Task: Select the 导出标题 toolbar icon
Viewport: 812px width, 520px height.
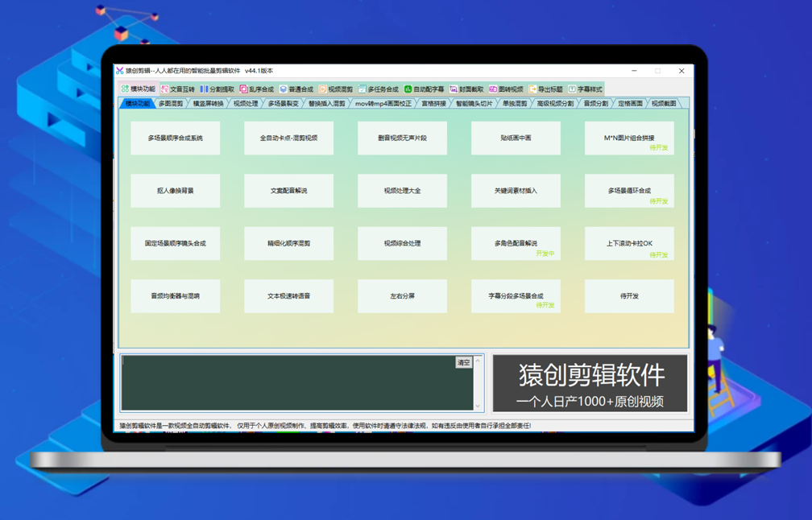Action: 532,89
